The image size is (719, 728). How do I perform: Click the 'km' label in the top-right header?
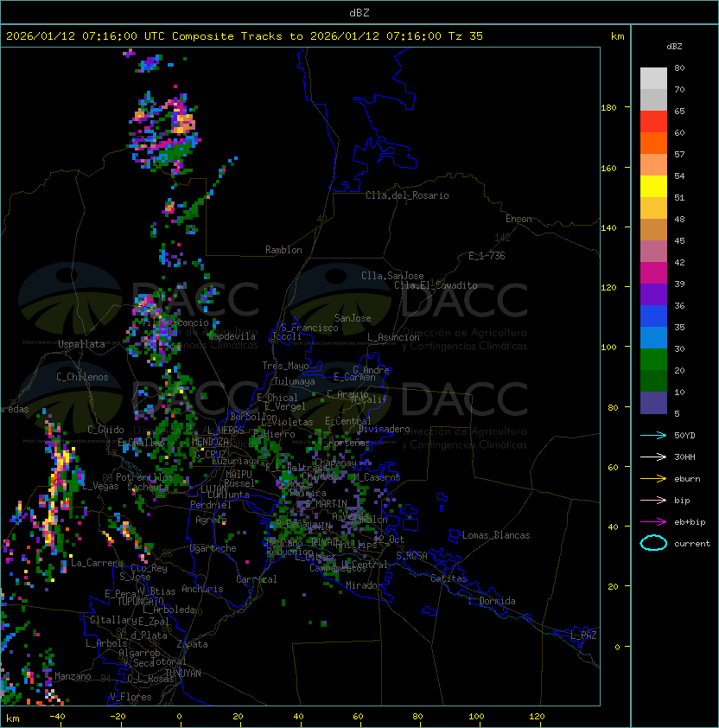click(x=617, y=36)
